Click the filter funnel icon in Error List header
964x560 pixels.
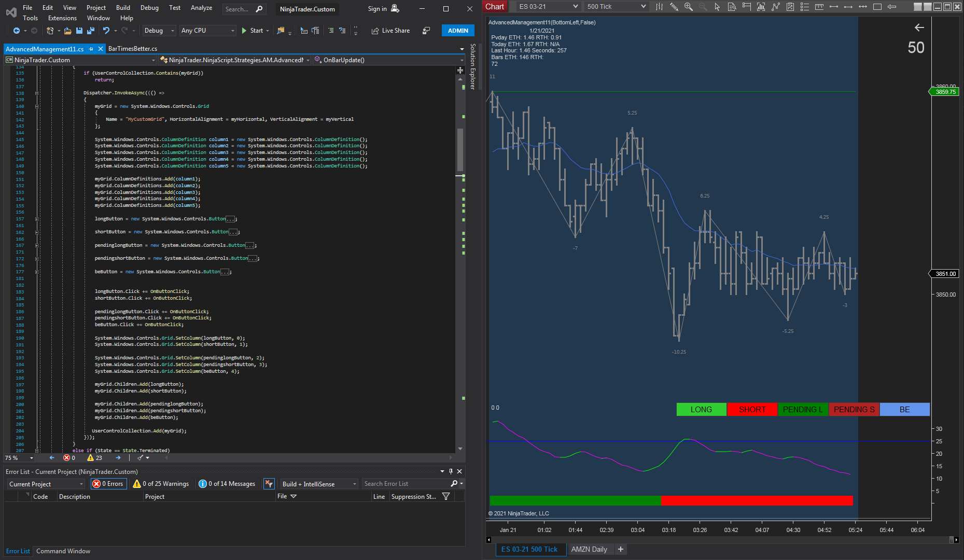[445, 497]
